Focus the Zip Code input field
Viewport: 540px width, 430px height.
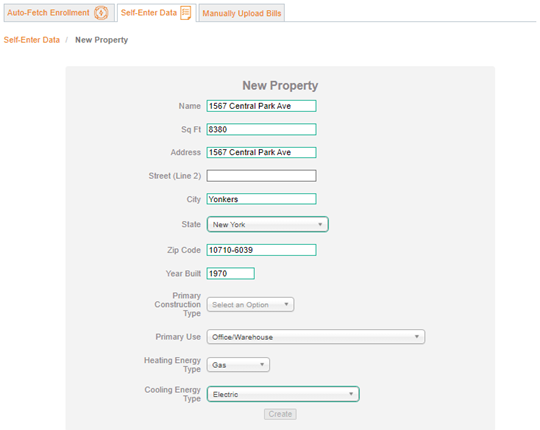click(261, 250)
